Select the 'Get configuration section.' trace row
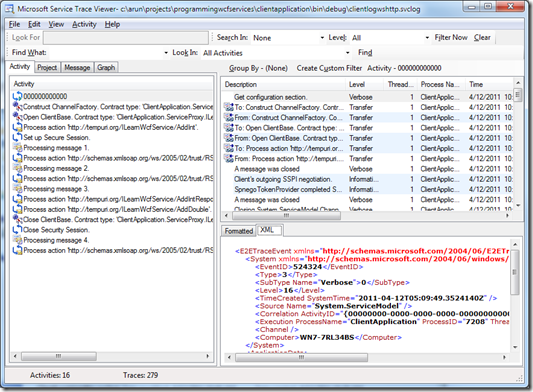 click(x=367, y=97)
